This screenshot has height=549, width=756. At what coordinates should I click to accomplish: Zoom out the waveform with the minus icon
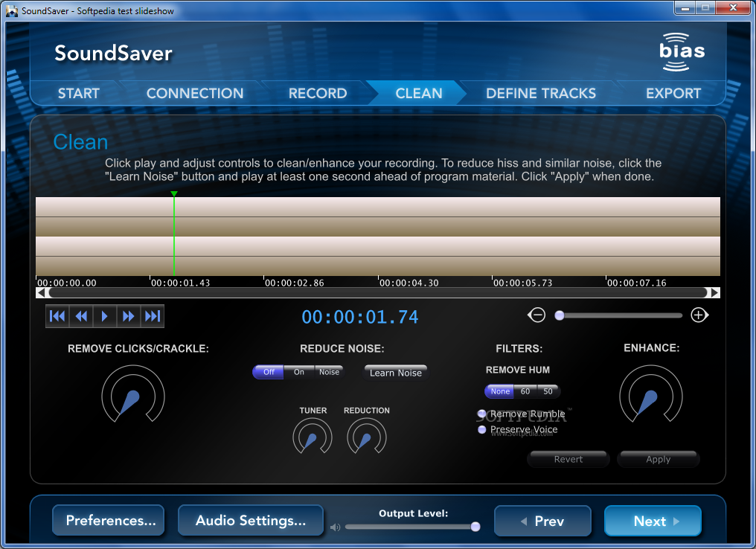click(x=536, y=315)
